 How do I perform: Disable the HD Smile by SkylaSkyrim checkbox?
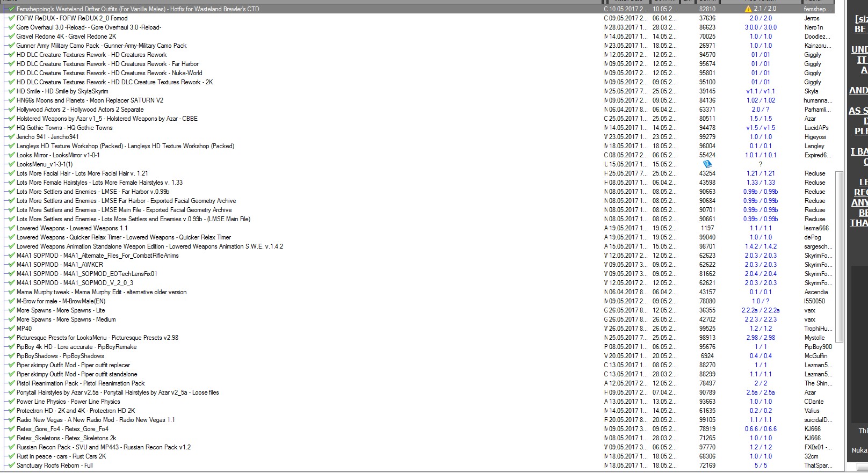[x=12, y=91]
